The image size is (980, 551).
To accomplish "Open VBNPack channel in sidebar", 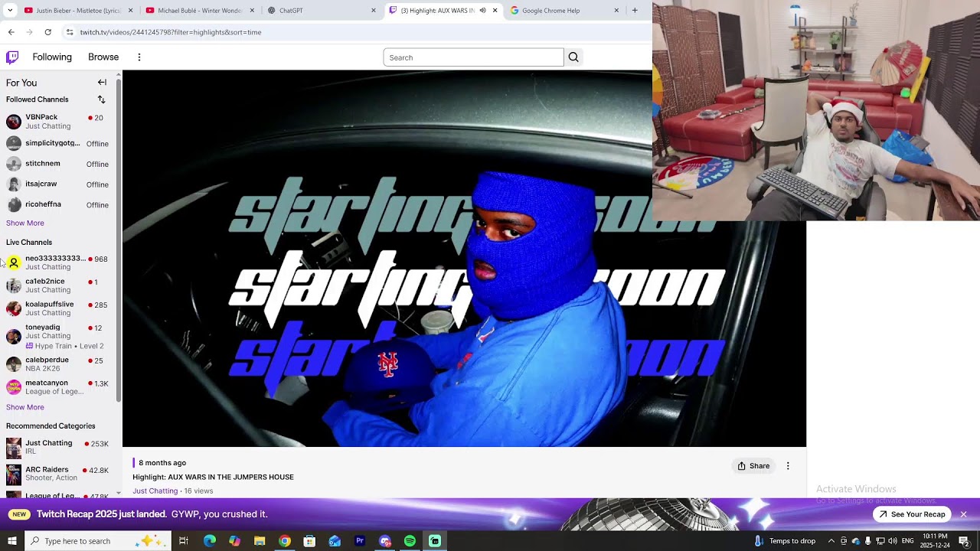I will (41, 117).
